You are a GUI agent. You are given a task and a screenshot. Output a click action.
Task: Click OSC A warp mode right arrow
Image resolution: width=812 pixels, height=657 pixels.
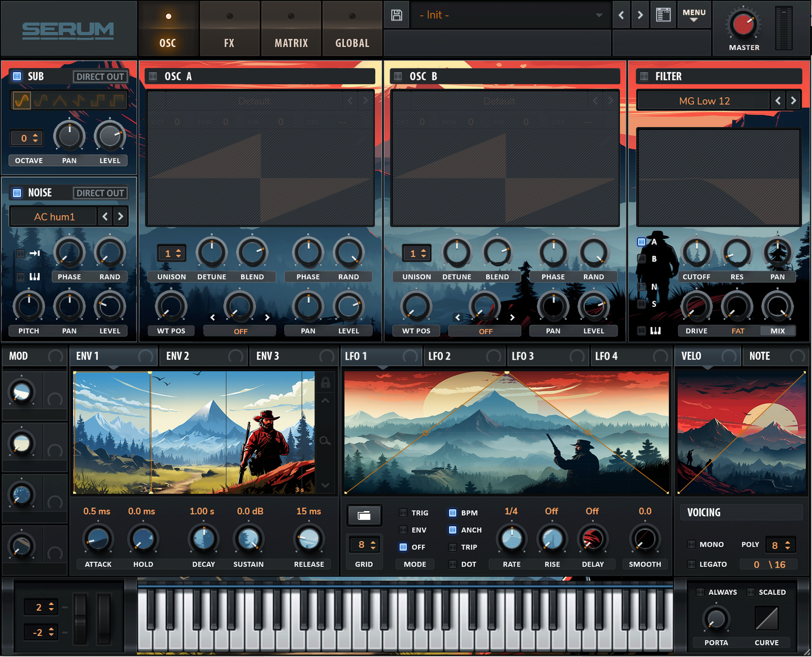tap(267, 318)
